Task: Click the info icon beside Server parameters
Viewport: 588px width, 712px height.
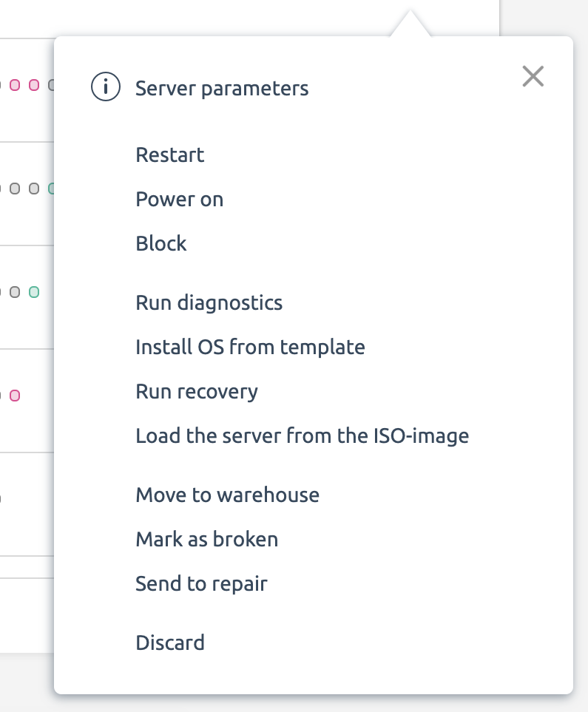Action: (106, 87)
